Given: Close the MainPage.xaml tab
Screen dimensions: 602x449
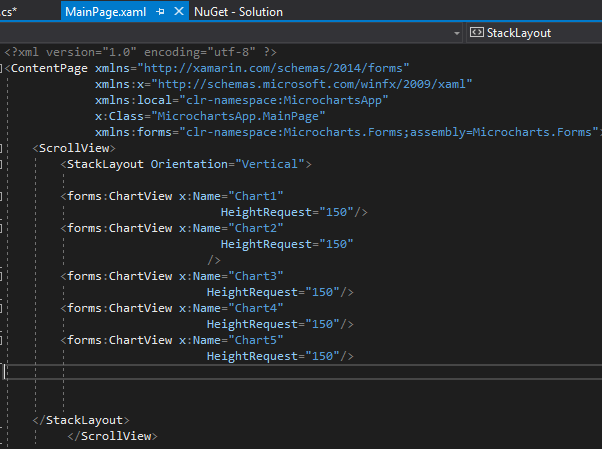Looking at the screenshot, I should [179, 12].
